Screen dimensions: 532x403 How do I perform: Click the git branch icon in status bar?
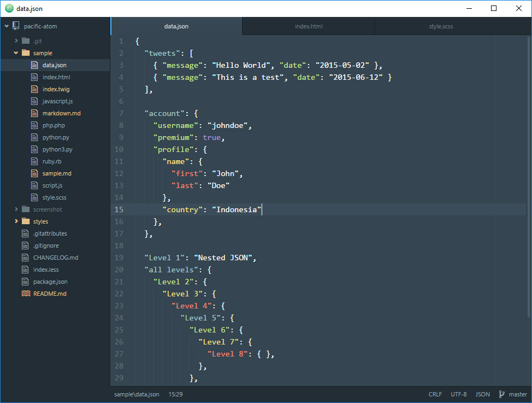click(501, 394)
